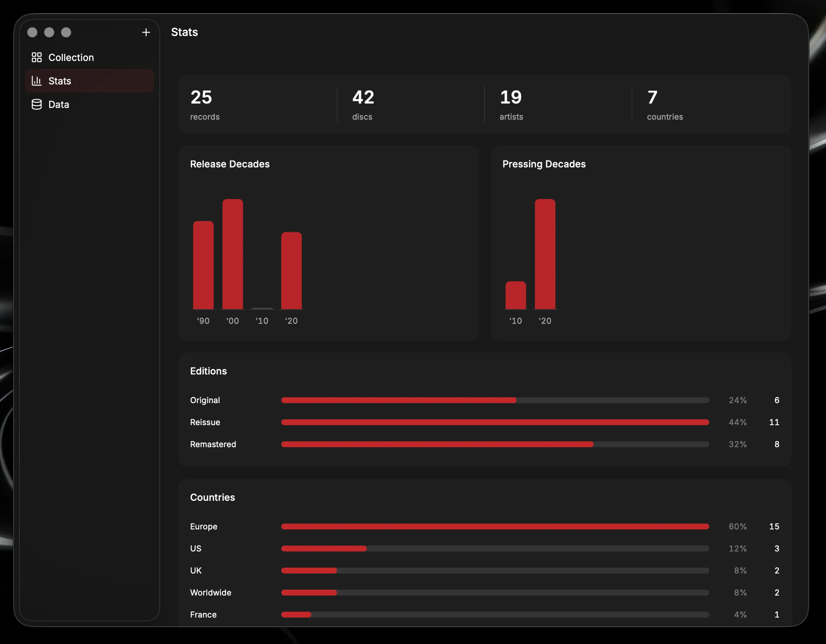Click the "US" row label
The width and height of the screenshot is (826, 644).
[196, 548]
